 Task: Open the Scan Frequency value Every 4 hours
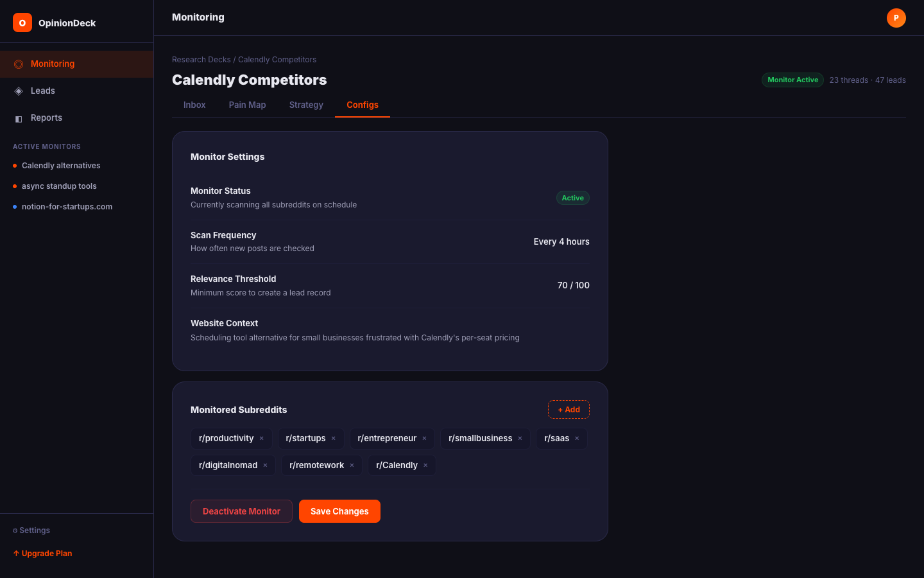561,241
